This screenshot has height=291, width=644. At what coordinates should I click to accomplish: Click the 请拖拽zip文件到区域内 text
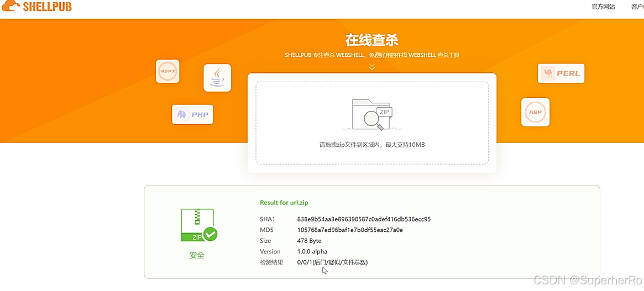pyautogui.click(x=372, y=145)
